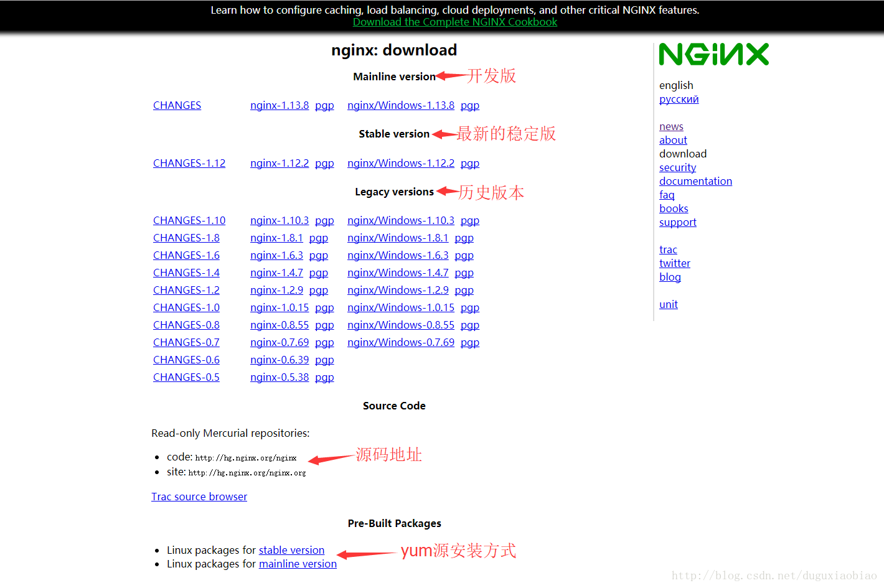
Task: Download nginx-1.0.15
Action: click(280, 307)
